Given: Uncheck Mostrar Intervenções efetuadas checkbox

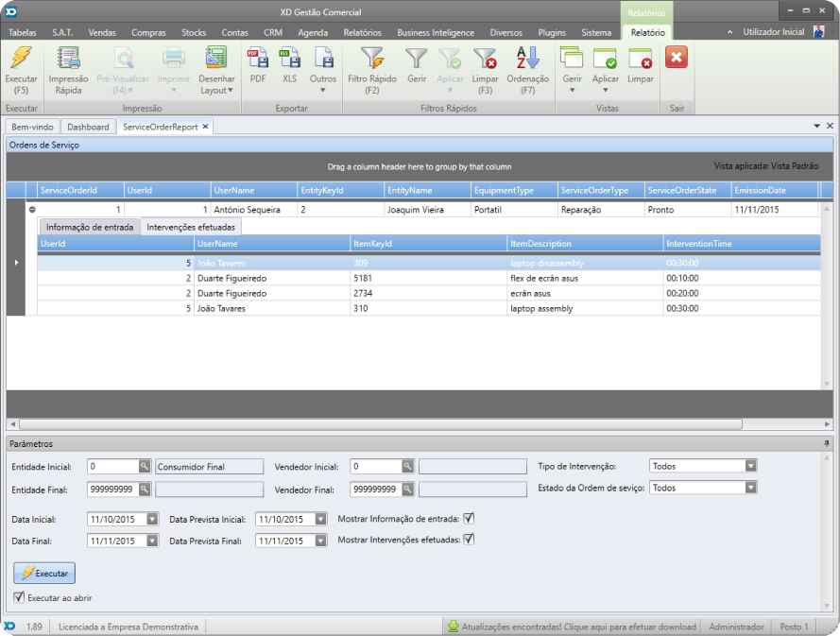Looking at the screenshot, I should point(469,540).
